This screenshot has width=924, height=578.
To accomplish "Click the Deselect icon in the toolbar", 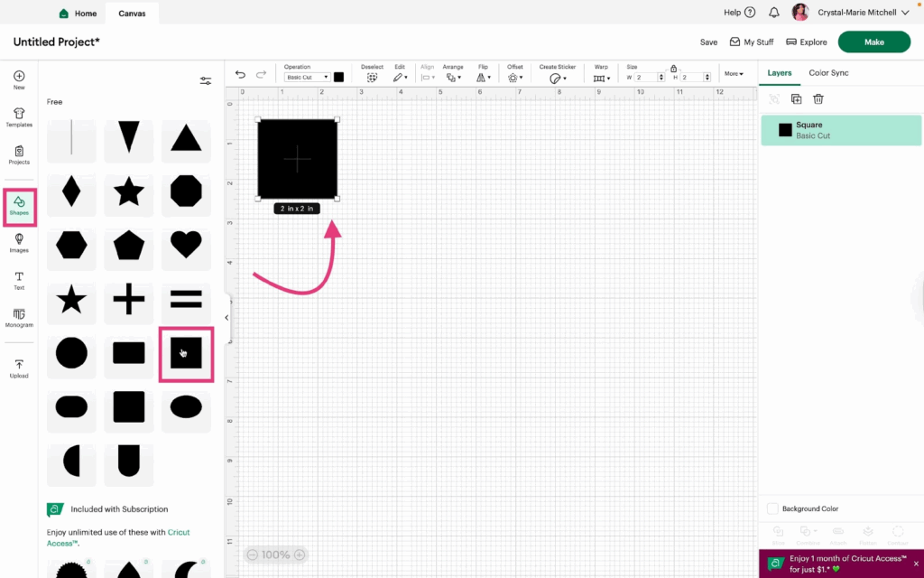I will 372,78.
